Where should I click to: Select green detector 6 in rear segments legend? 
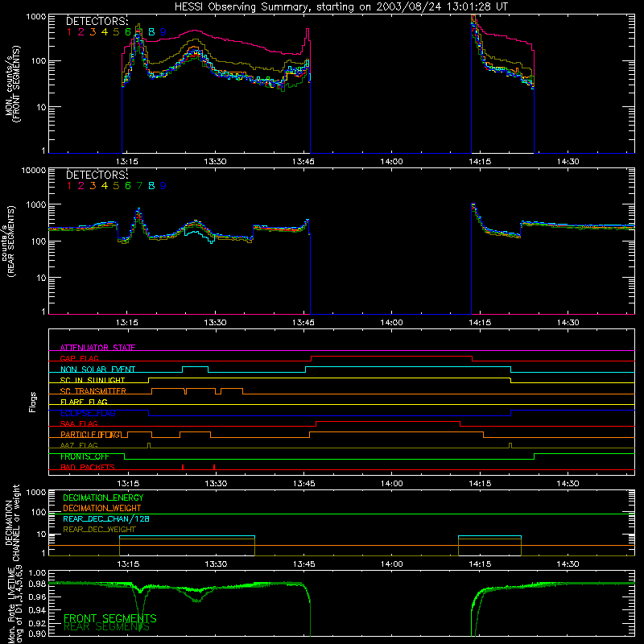pos(128,186)
